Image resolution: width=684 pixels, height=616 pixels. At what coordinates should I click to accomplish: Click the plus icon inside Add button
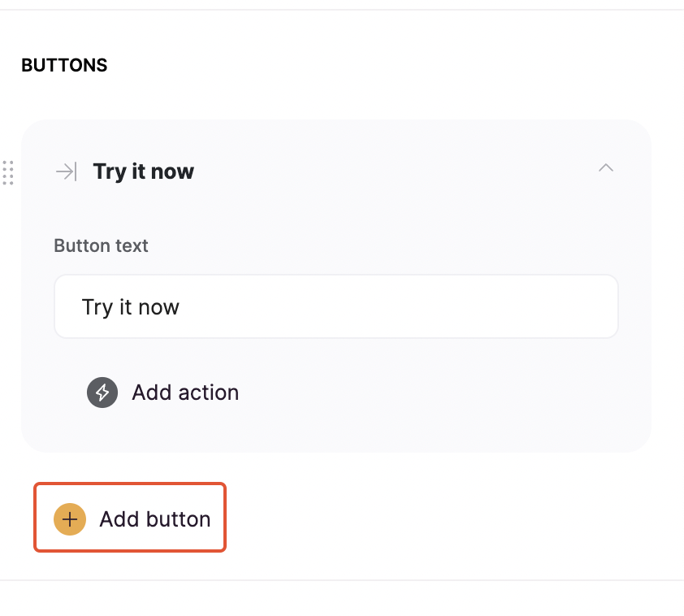coord(70,518)
